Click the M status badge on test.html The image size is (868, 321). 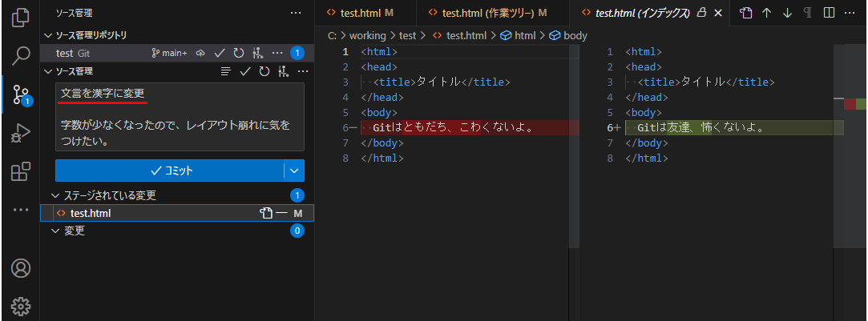point(298,213)
